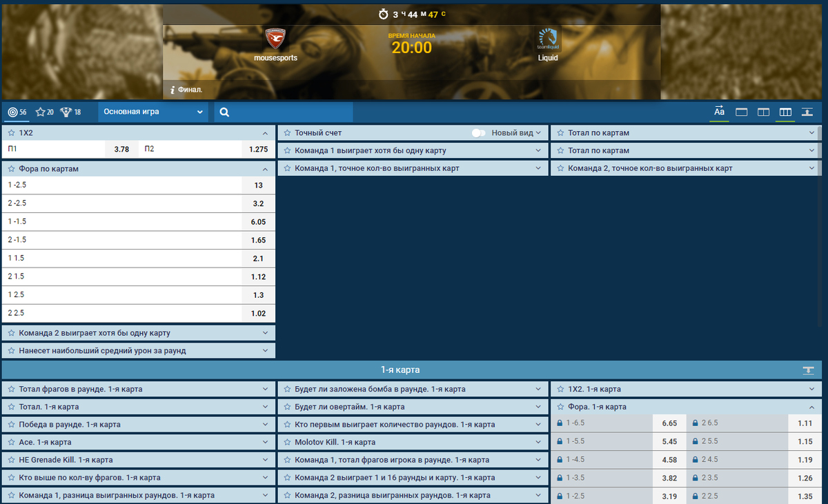Expand Команда 1, точное кол-во выигранных карт
Screen dimensions: 828x504
click(538, 168)
